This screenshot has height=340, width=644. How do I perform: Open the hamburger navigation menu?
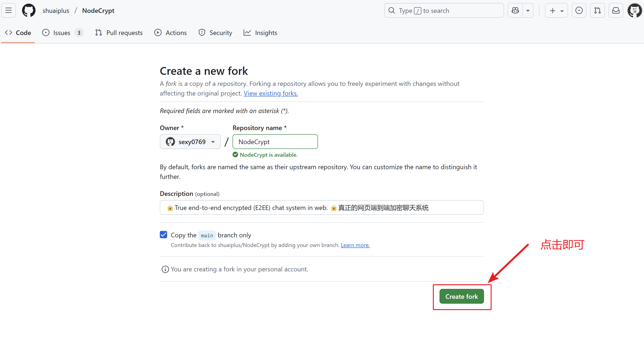9,11
